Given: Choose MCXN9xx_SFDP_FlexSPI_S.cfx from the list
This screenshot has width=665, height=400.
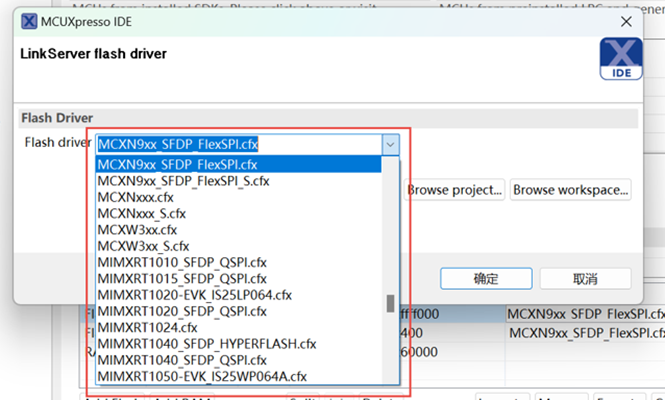Looking at the screenshot, I should point(238,181).
